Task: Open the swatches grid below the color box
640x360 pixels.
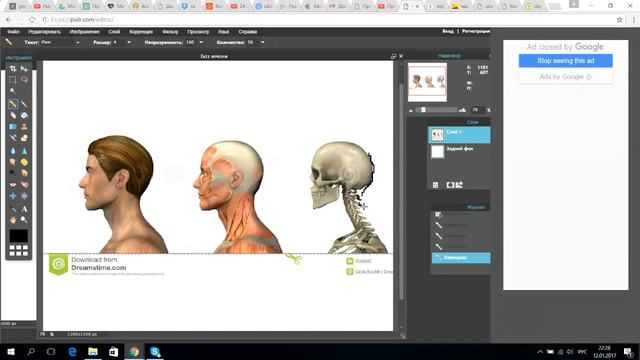Action: (19, 250)
